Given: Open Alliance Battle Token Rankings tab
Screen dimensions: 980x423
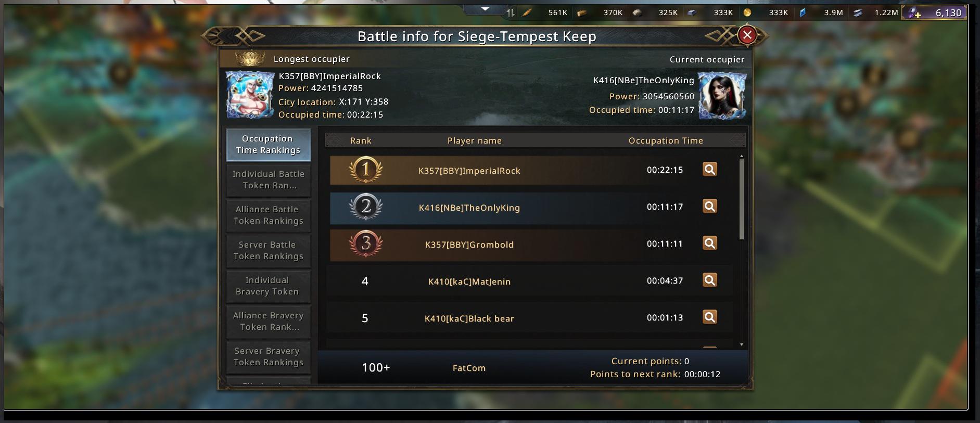Looking at the screenshot, I should [269, 215].
